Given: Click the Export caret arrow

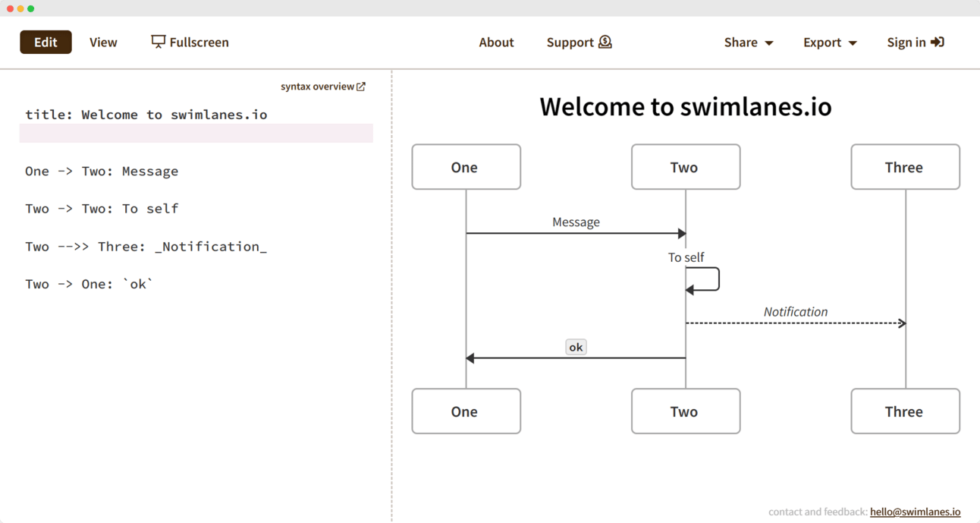Looking at the screenshot, I should (x=853, y=43).
